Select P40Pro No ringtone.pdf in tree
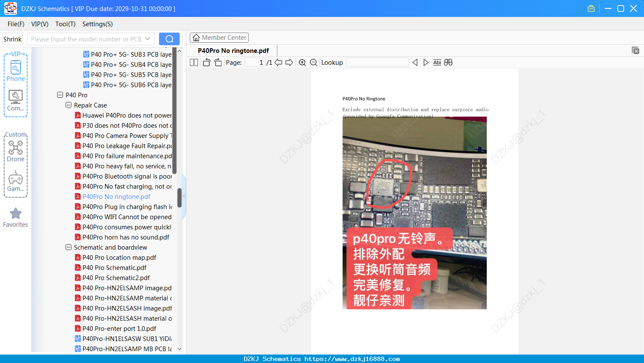 (116, 196)
